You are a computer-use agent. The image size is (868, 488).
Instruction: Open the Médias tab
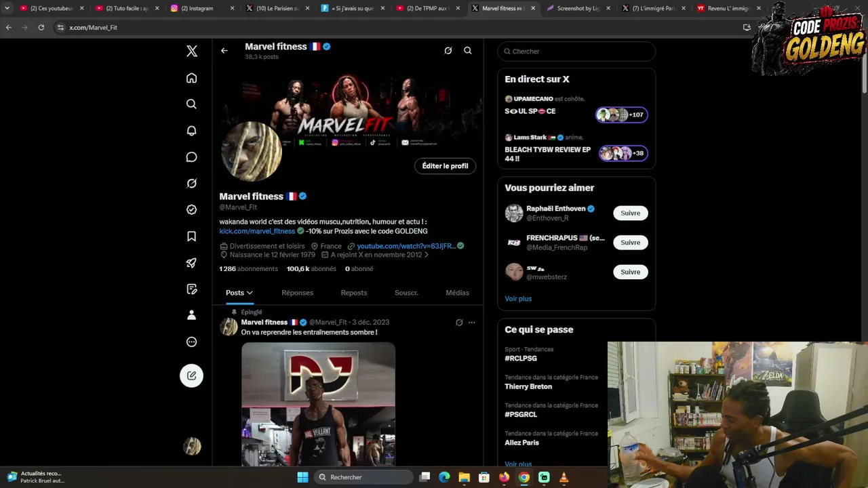click(x=458, y=293)
